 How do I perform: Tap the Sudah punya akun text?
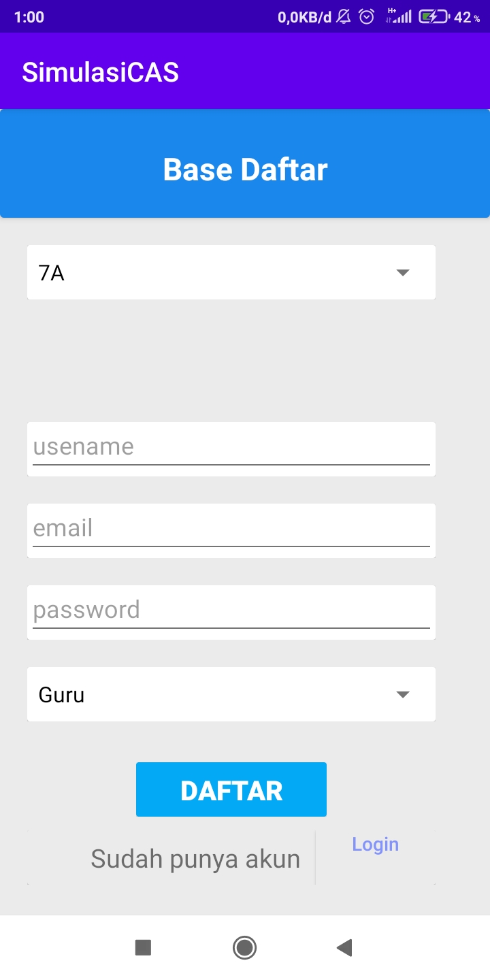tap(195, 860)
